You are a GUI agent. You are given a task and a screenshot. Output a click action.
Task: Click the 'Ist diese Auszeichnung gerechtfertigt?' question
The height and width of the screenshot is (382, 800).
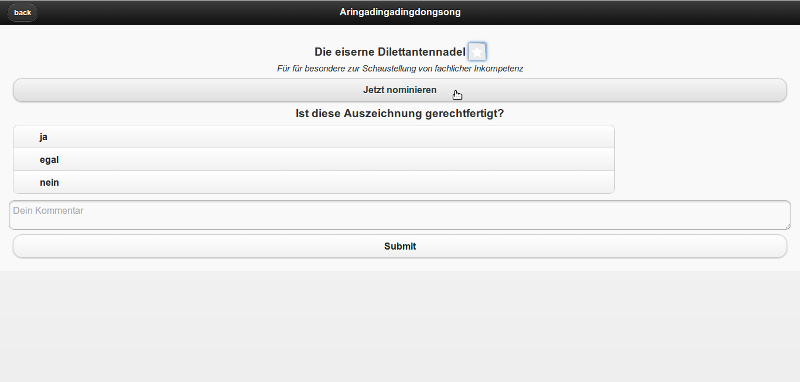(x=399, y=114)
